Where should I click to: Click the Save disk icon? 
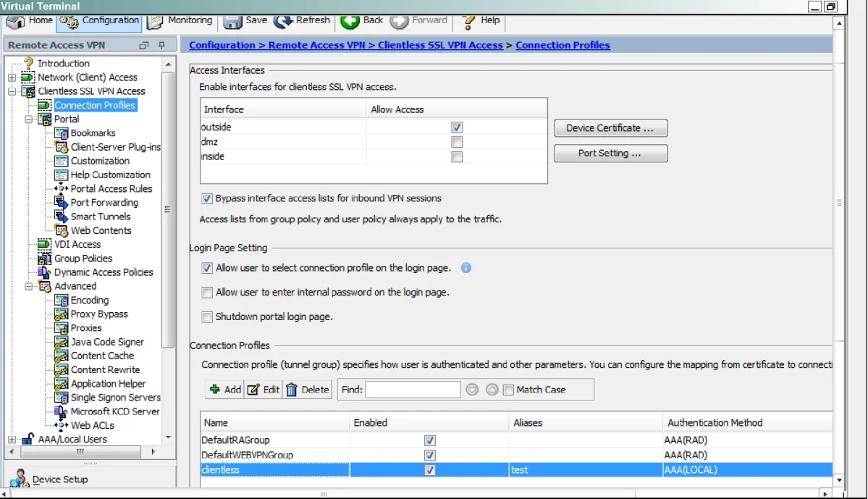232,22
